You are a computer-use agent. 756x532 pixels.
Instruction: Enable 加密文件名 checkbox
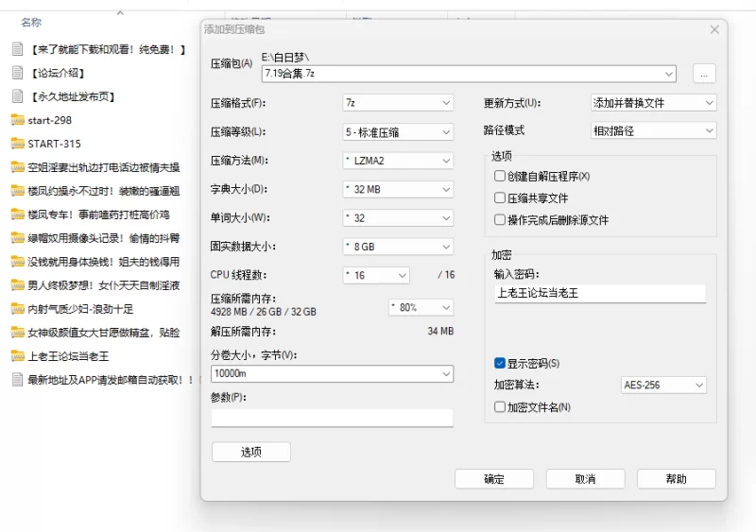pos(500,407)
